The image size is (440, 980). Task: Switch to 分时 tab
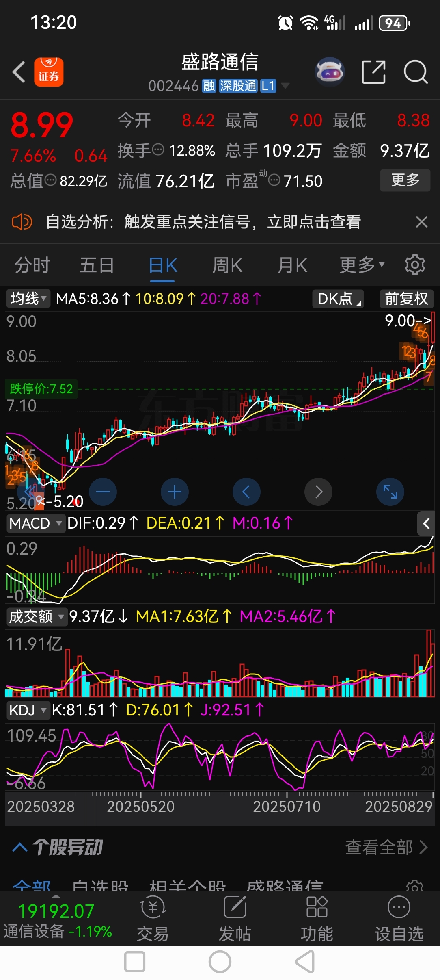(x=32, y=265)
